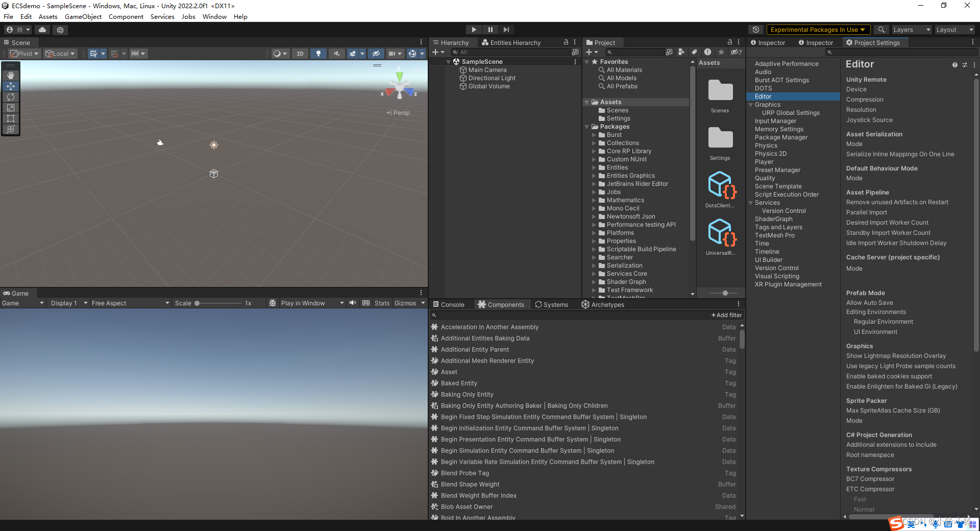Screen dimensions: 980x531
Task: Open the shading draw mode dropdown
Action: pos(280,53)
